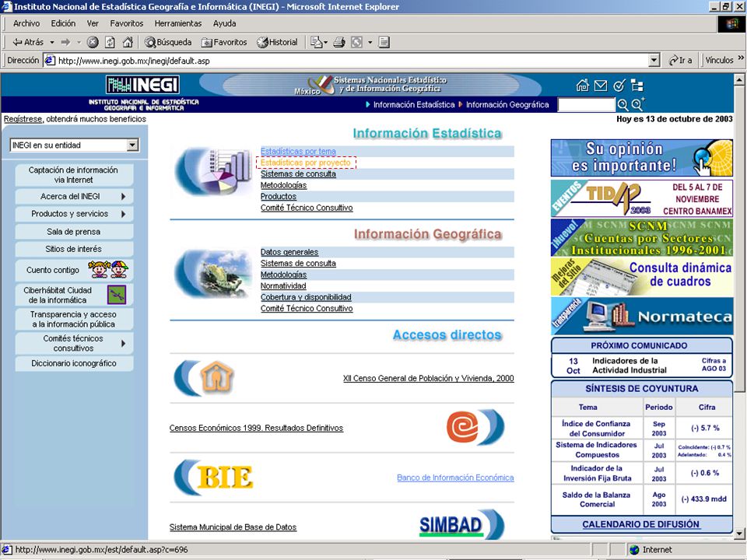This screenshot has height=560, width=747.
Task: Open the 'Datos generales' link
Action: click(289, 252)
